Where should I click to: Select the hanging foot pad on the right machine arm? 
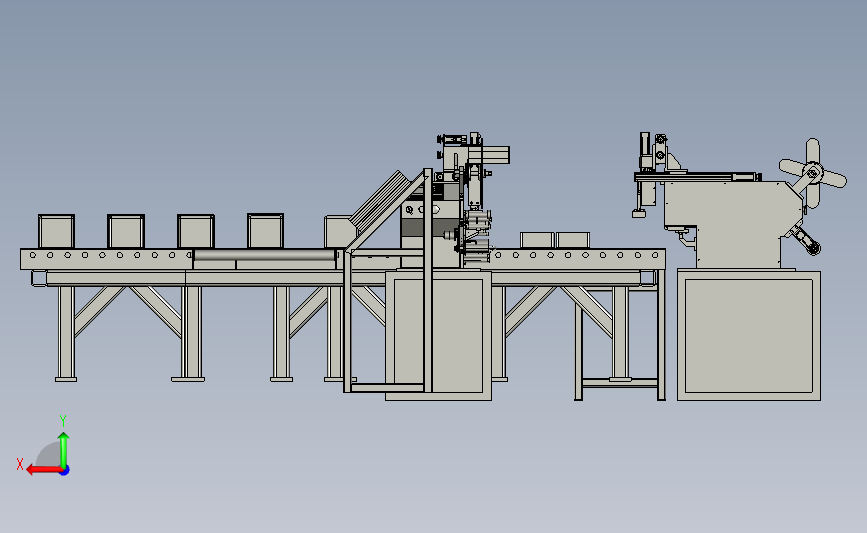[x=639, y=213]
